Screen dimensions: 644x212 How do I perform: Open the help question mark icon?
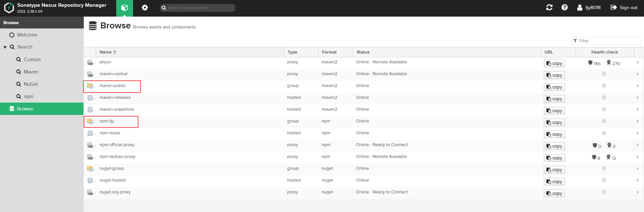[564, 8]
